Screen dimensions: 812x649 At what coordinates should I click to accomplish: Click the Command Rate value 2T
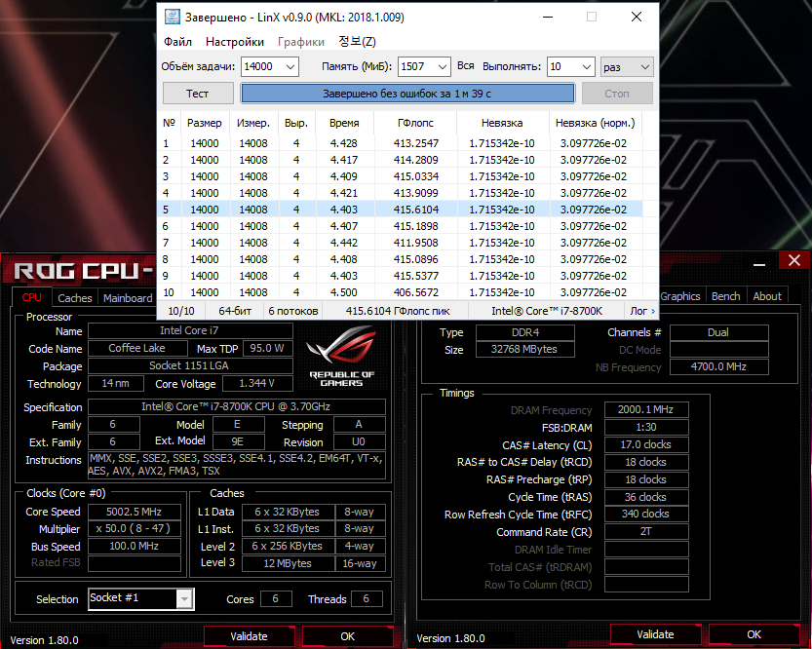645,531
